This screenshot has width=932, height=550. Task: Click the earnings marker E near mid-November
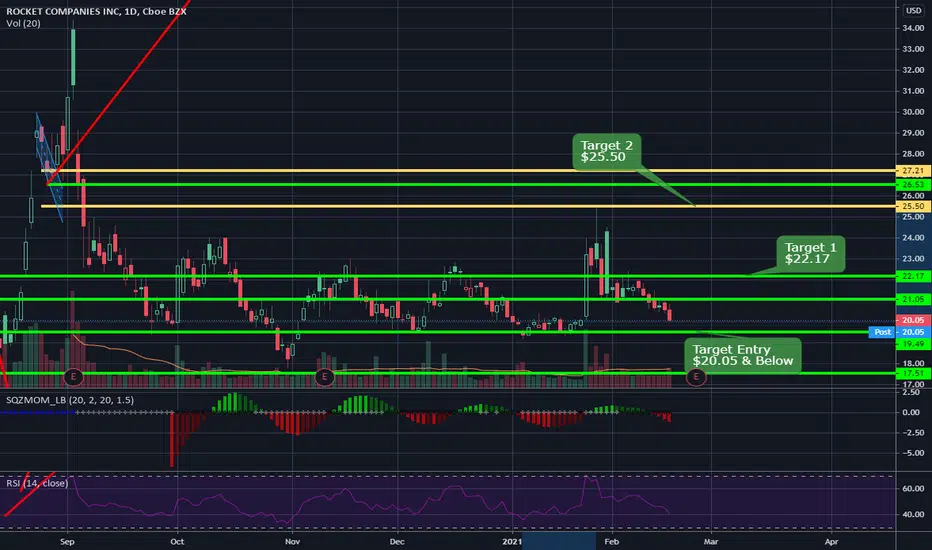(325, 376)
